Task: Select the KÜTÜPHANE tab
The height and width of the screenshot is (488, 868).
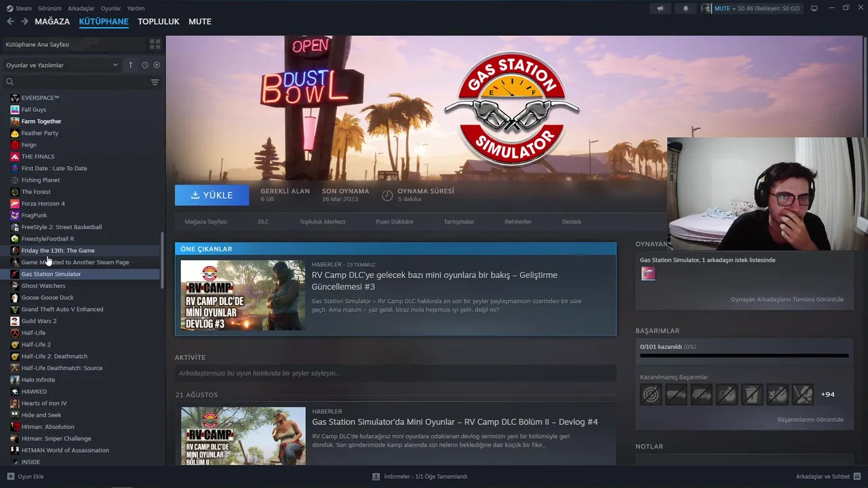Action: click(x=104, y=22)
